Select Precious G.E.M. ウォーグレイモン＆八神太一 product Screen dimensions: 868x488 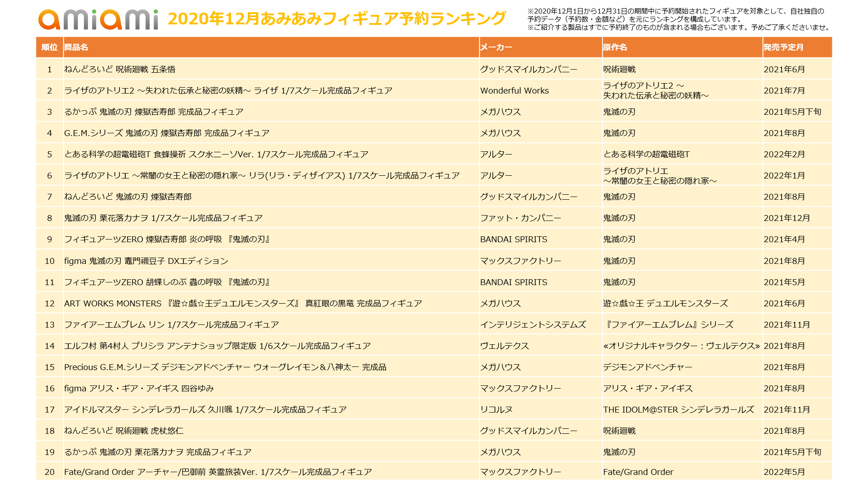[225, 367]
